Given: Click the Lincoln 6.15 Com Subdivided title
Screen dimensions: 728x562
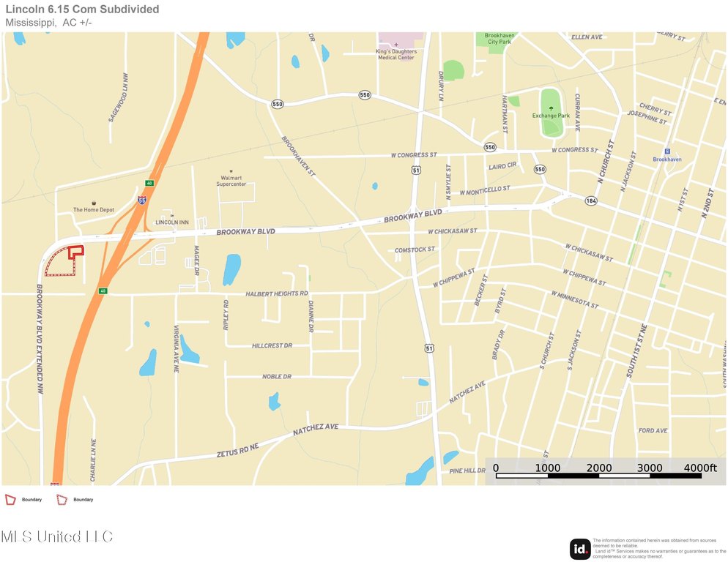Looking at the screenshot, I should [x=82, y=10].
